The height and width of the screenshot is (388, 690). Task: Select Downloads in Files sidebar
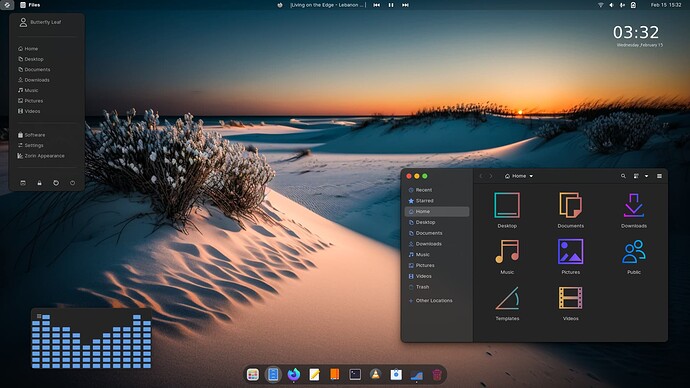(x=437, y=244)
